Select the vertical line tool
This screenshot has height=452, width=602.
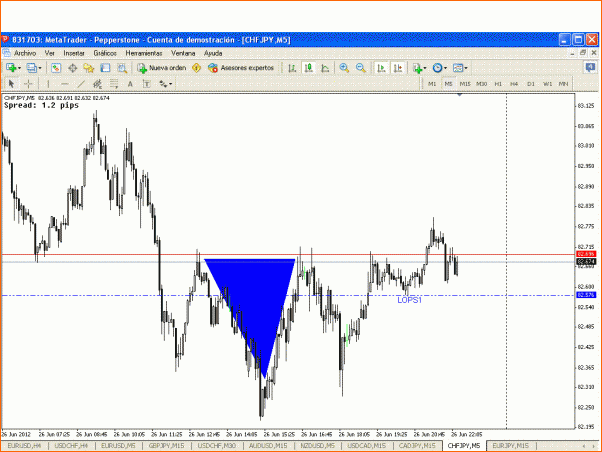(48, 84)
